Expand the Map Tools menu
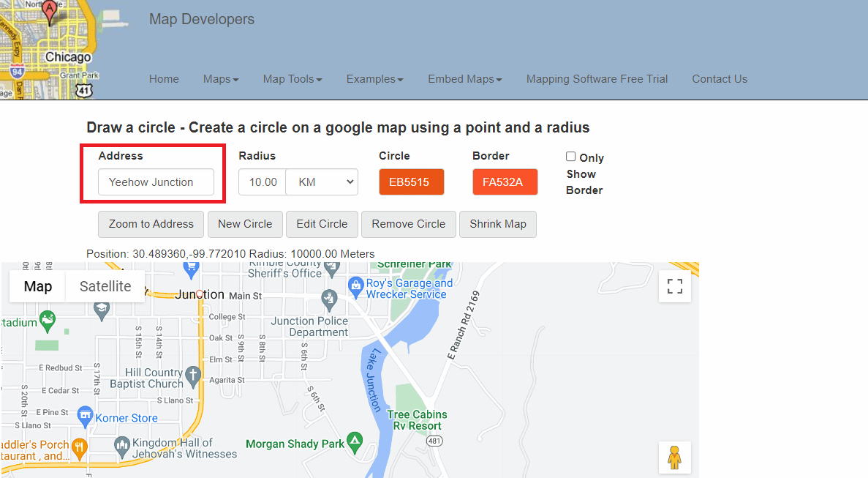Image resolution: width=868 pixels, height=478 pixels. [x=293, y=79]
